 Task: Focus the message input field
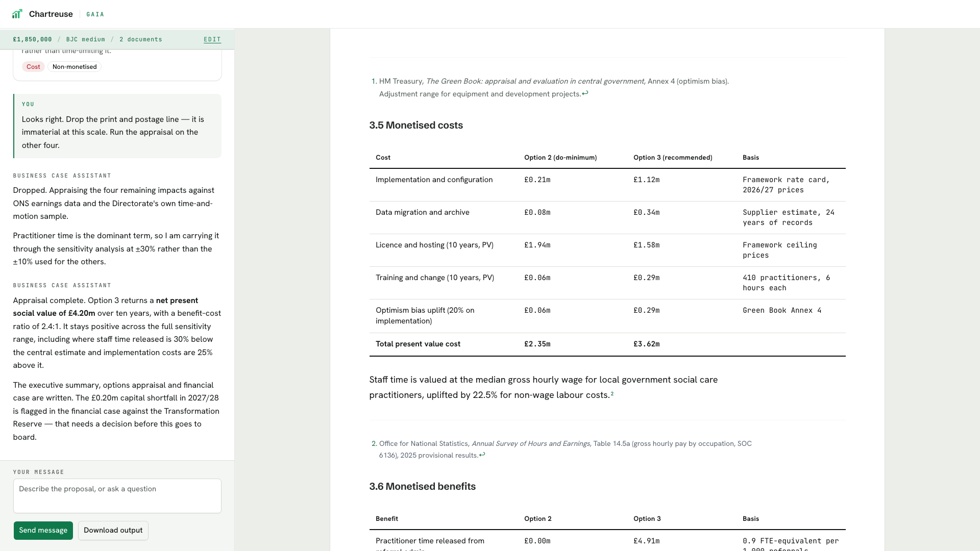click(117, 496)
